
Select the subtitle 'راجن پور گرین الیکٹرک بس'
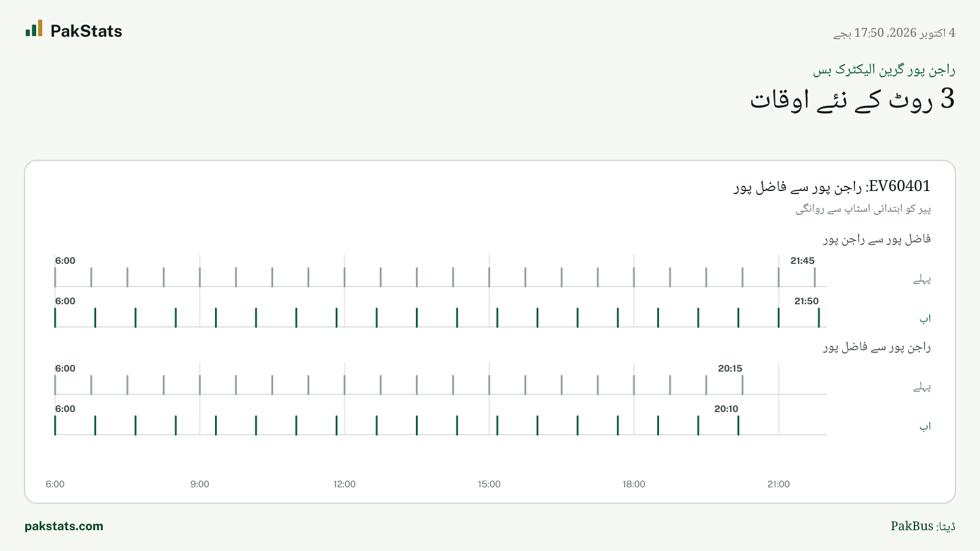click(884, 70)
